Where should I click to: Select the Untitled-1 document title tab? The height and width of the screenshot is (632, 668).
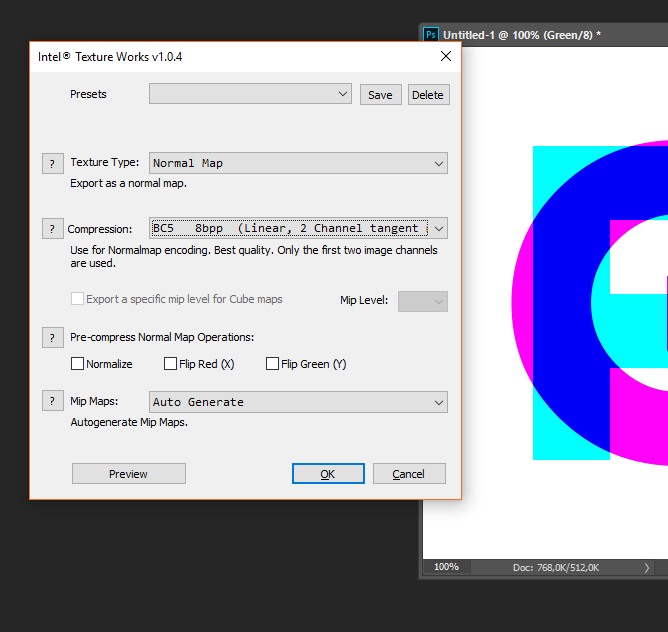tap(522, 34)
